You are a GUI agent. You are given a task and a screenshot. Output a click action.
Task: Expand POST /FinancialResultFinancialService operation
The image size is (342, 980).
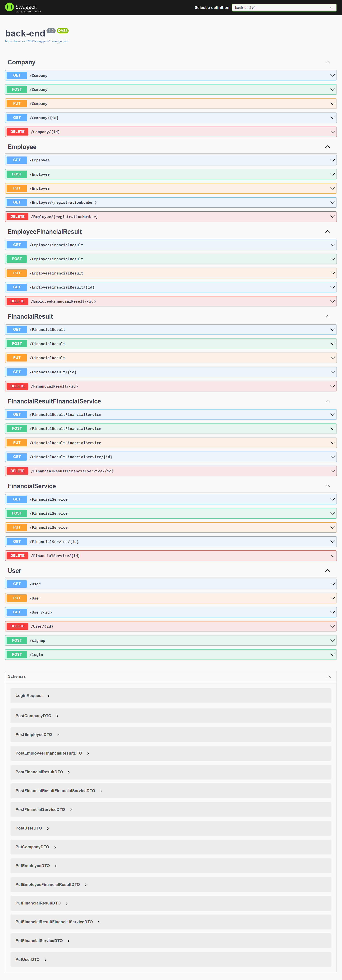(171, 429)
